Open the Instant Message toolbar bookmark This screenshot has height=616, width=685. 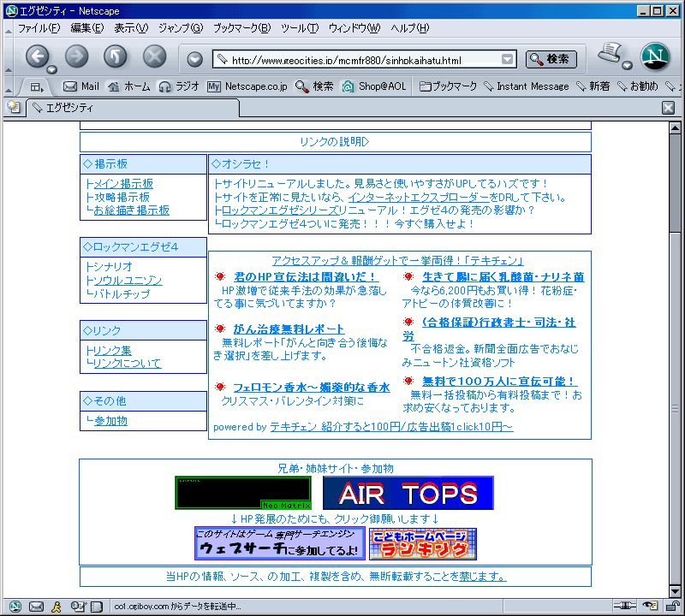[527, 86]
